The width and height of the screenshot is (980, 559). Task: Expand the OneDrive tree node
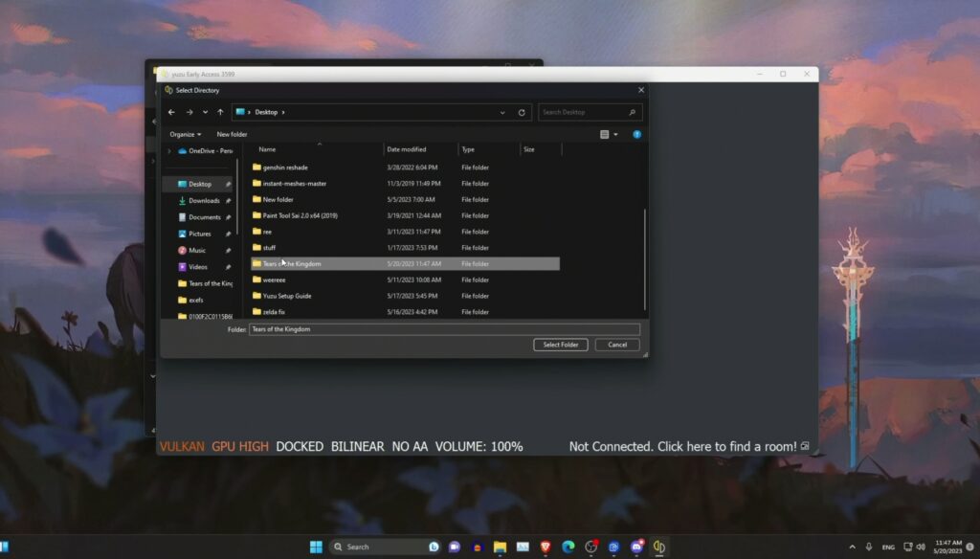168,151
